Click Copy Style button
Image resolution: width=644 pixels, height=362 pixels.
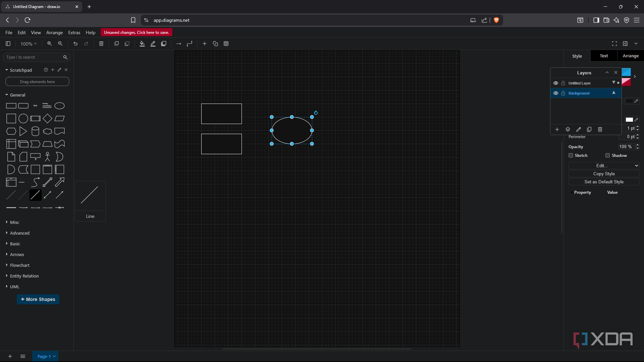[x=604, y=174]
